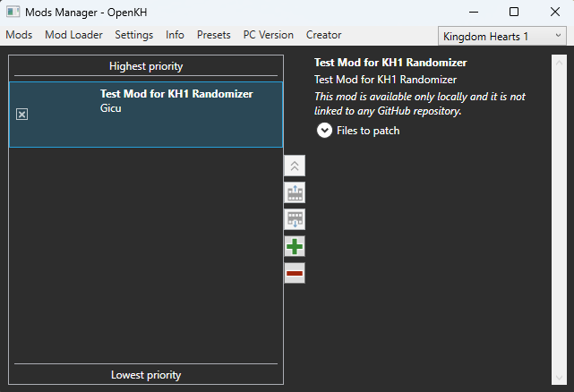Move selected mod up one position
Image resolution: width=574 pixels, height=392 pixels.
click(x=295, y=193)
